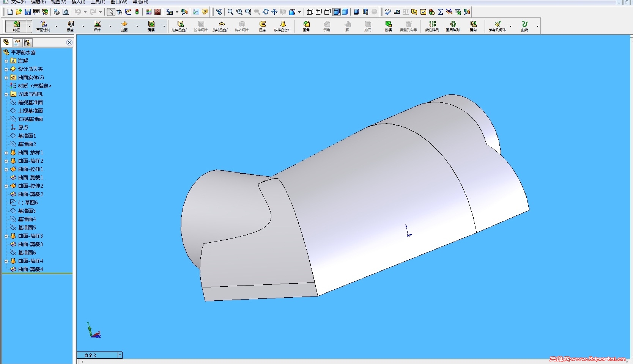Open View Orientation dropdown arrow

tap(300, 12)
